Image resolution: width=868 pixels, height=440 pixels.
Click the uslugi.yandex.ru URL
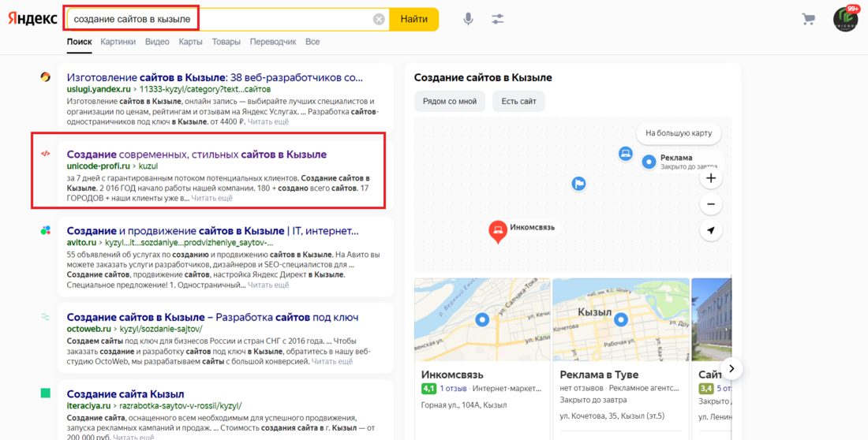[x=99, y=88]
